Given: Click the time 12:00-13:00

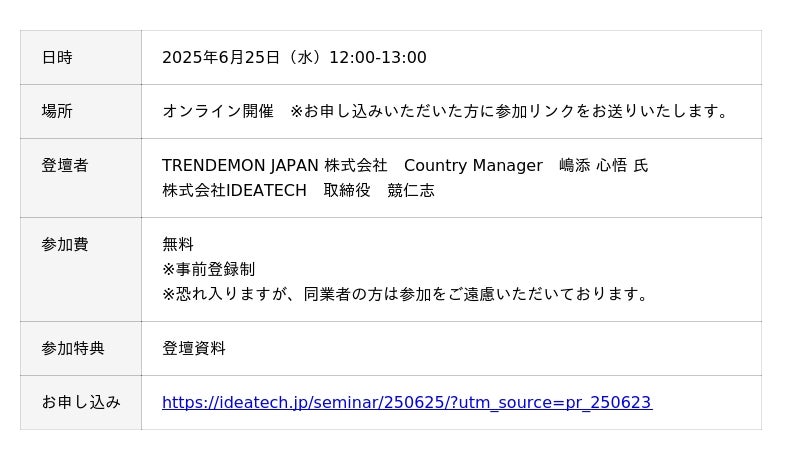Looking at the screenshot, I should click(378, 58).
